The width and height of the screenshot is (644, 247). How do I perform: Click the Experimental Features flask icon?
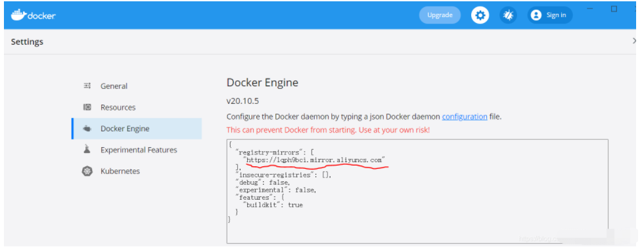[x=87, y=150]
